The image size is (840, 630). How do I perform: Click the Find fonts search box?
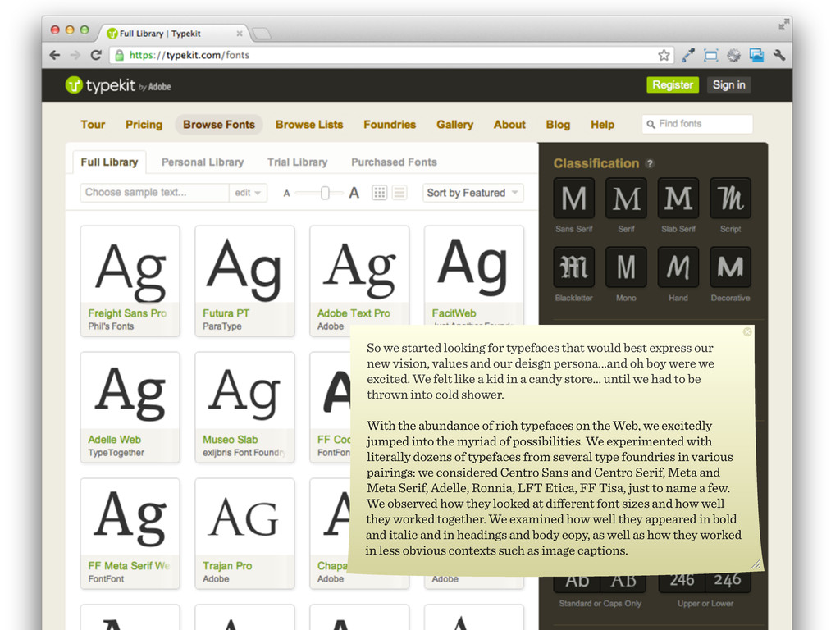point(697,124)
